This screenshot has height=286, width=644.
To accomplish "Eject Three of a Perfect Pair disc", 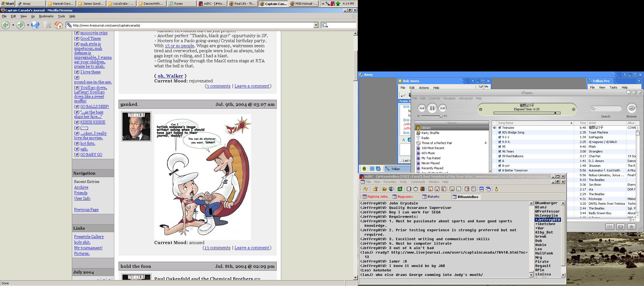I will (486, 143).
